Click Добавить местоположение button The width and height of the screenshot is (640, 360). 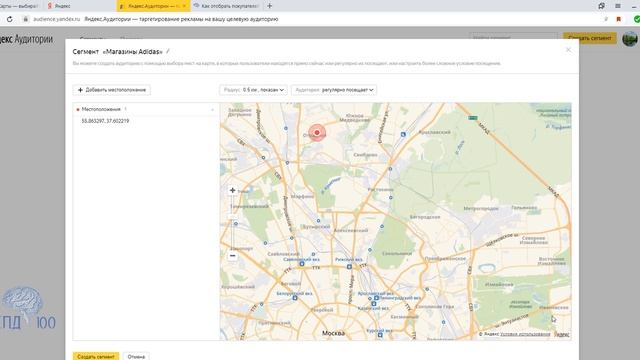(111, 90)
